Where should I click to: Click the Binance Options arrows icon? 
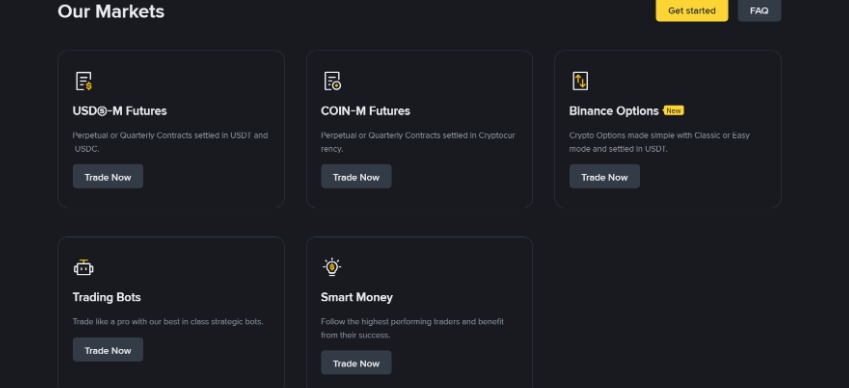(x=580, y=81)
